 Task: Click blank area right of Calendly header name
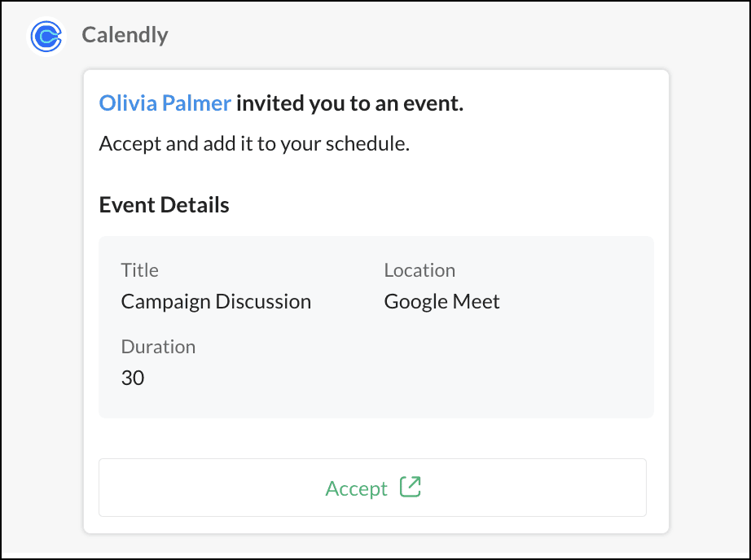[x=448, y=35]
